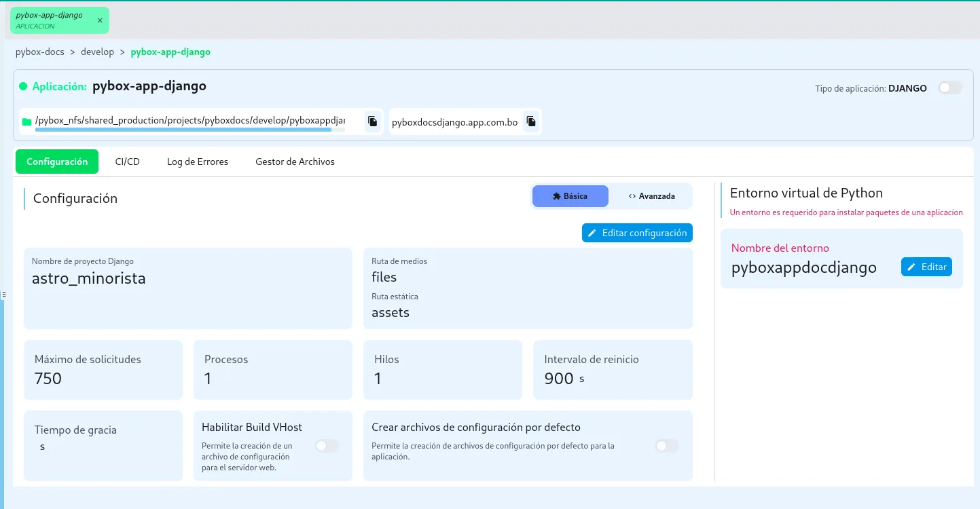This screenshot has height=509, width=980.
Task: Click the pybox-app-django top tab label
Action: pos(49,15)
